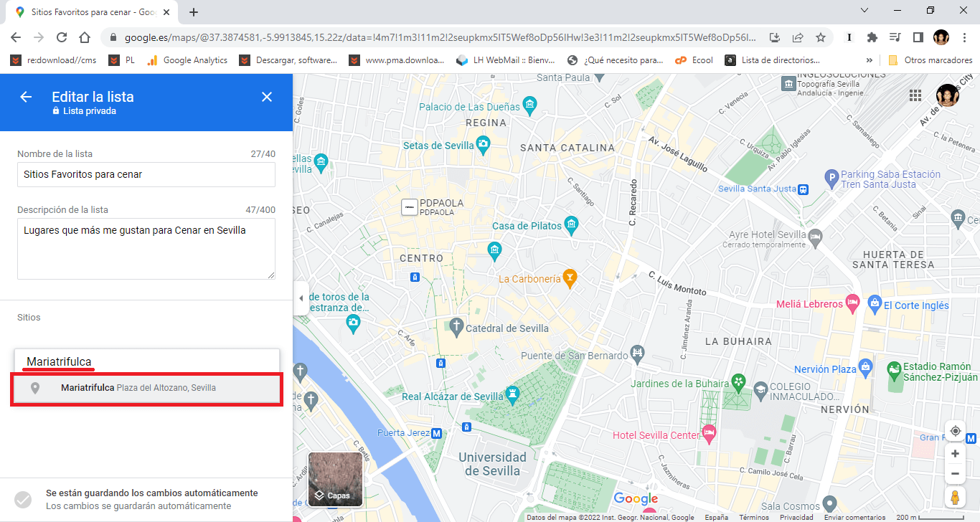The image size is (980, 522).
Task: Select the Meliá Lebreros hotel marker
Action: tap(852, 302)
